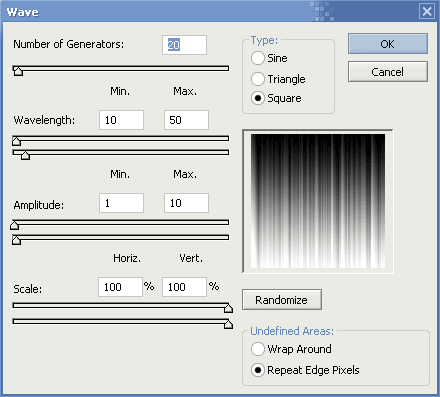Click the 'Type:' group label
The height and width of the screenshot is (397, 440).
pyautogui.click(x=264, y=40)
